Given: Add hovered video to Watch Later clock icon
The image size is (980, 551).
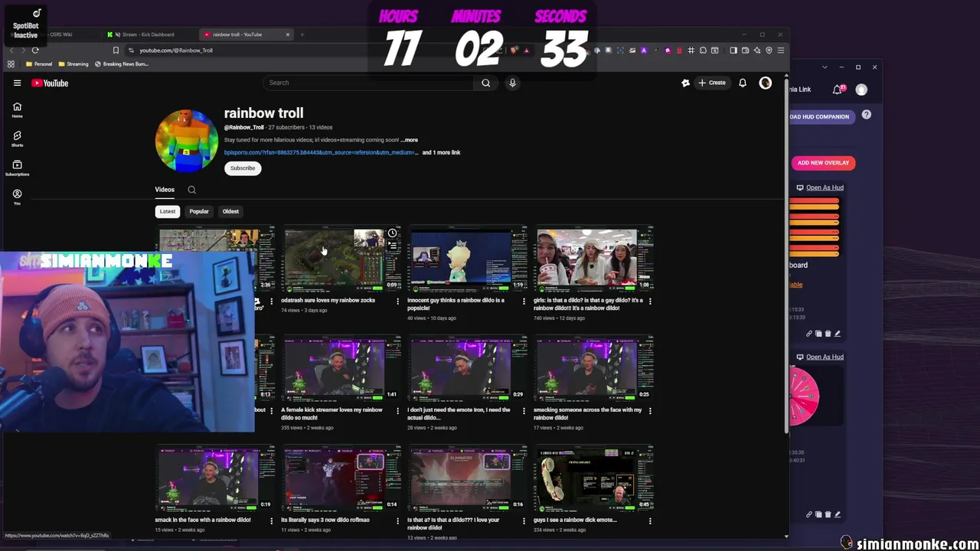Looking at the screenshot, I should tap(392, 233).
